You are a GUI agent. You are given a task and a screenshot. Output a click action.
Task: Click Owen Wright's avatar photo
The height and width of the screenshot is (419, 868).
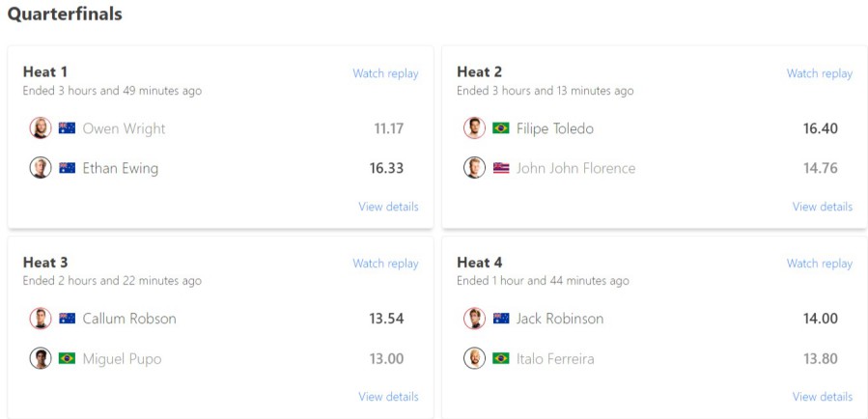pos(40,128)
